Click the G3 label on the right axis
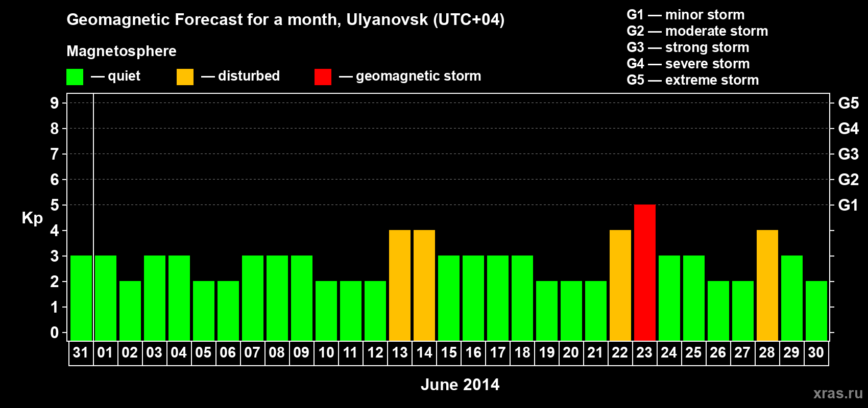 849,154
